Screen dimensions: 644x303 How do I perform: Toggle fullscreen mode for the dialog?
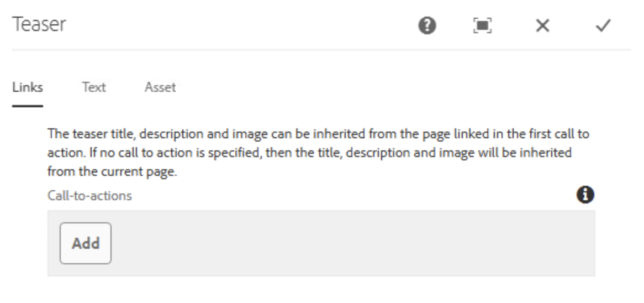[x=483, y=26]
